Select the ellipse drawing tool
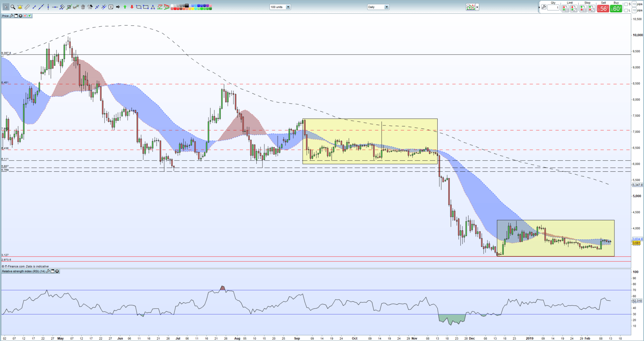The image size is (644, 341). point(139,7)
